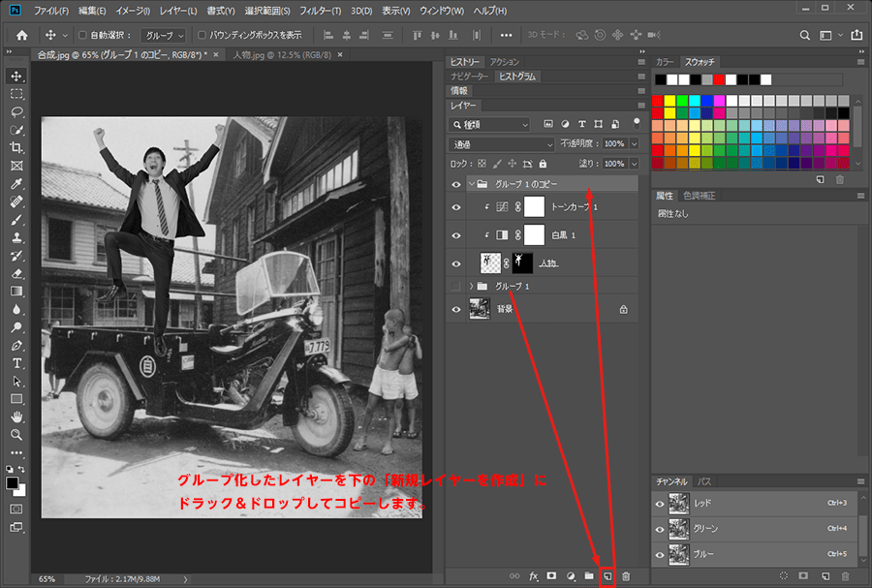Image resolution: width=872 pixels, height=588 pixels.
Task: Open the 不透明度 100% dropdown
Action: 634,143
